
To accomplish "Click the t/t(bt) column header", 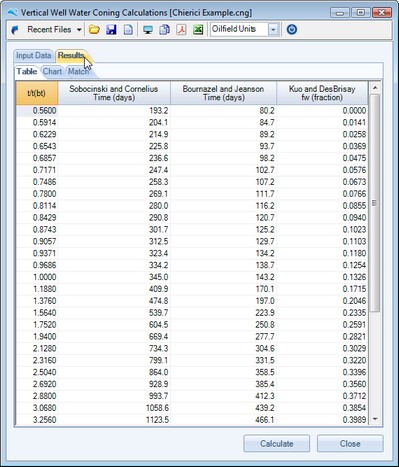I will tap(37, 93).
